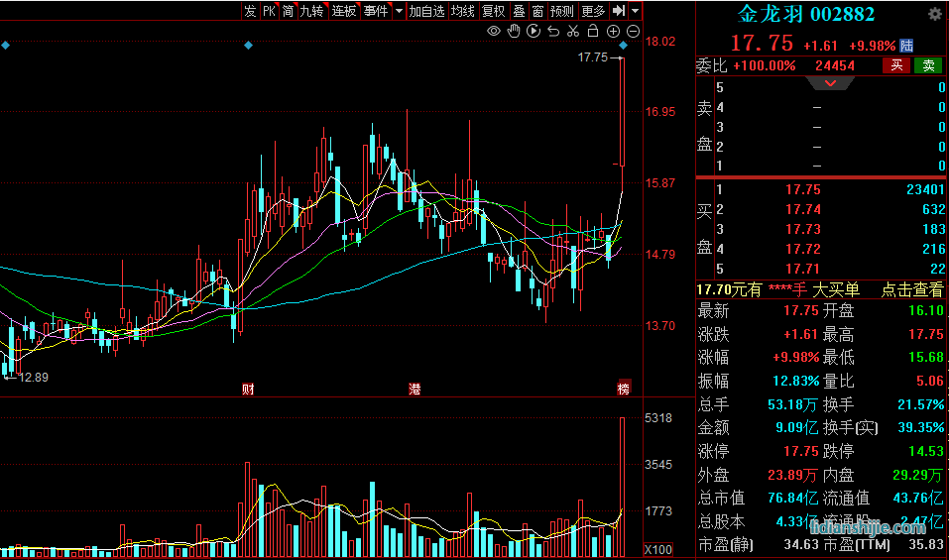Viewport: 949px width, 560px height.
Task: Click the undo arrow icon
Action: pos(553,32)
